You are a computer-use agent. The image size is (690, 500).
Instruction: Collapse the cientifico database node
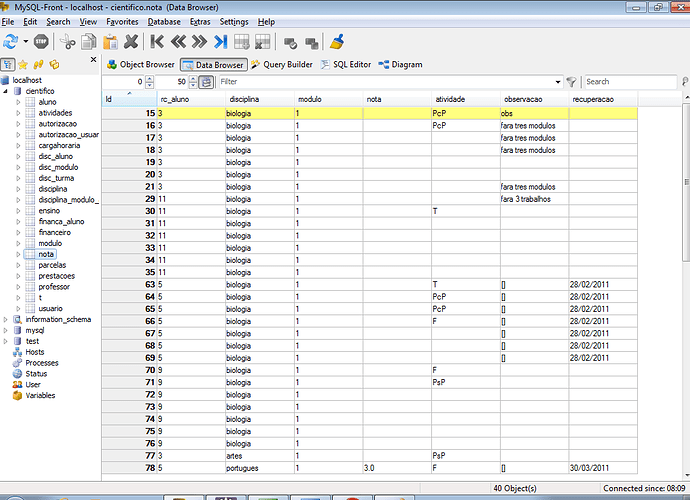coord(5,91)
